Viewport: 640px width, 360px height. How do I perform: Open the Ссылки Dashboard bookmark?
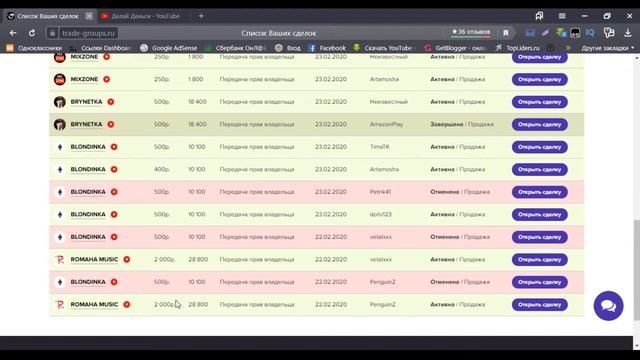tap(101, 48)
